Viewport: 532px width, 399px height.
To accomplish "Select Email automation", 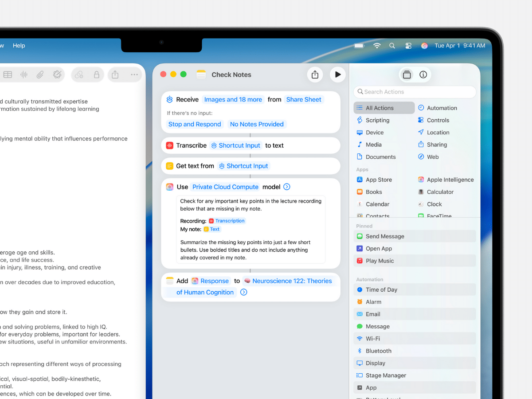I will [x=415, y=314].
